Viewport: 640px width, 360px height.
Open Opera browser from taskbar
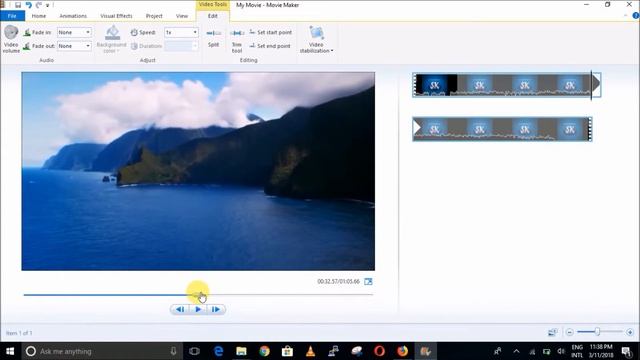[x=380, y=351]
